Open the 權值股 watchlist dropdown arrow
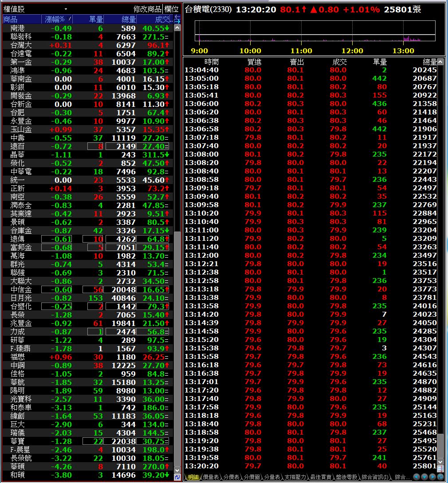448x483 pixels. coord(66,9)
